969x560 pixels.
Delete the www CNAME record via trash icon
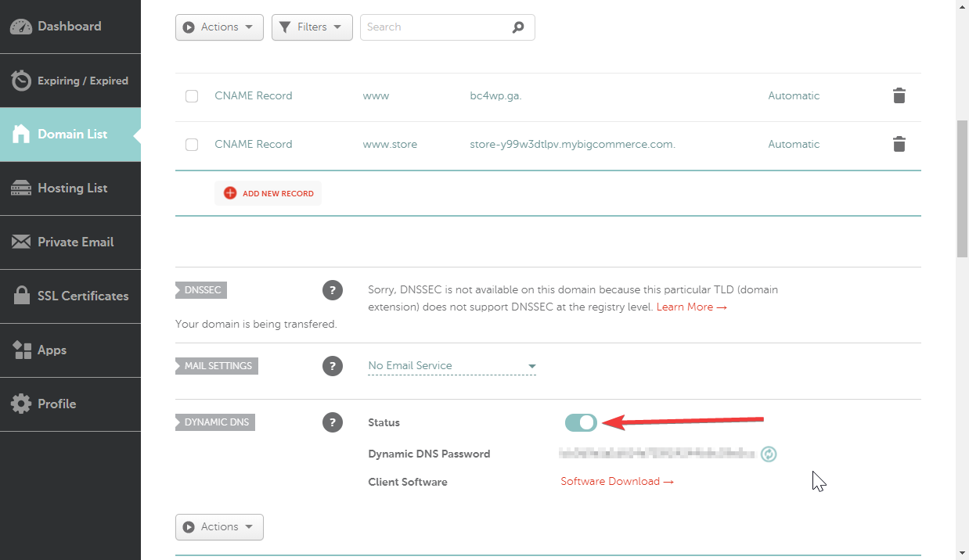[x=899, y=96]
